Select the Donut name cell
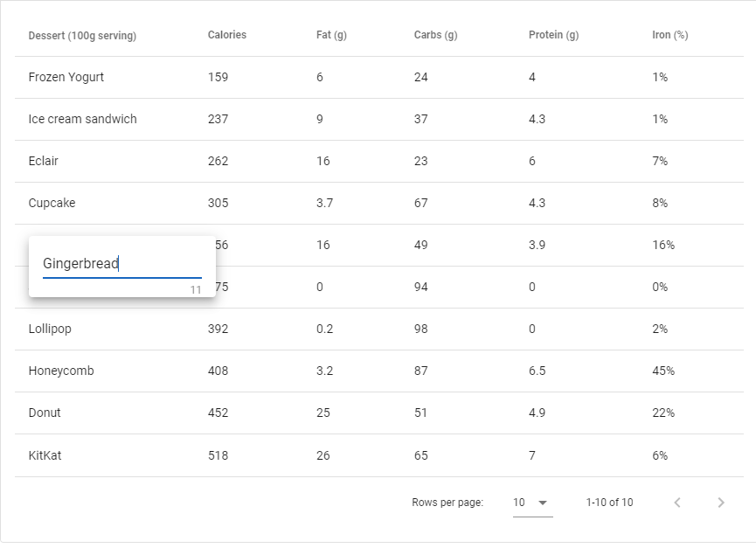 [45, 413]
